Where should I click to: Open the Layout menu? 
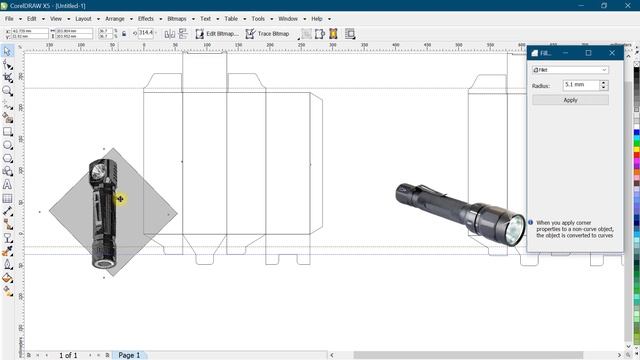[x=83, y=19]
